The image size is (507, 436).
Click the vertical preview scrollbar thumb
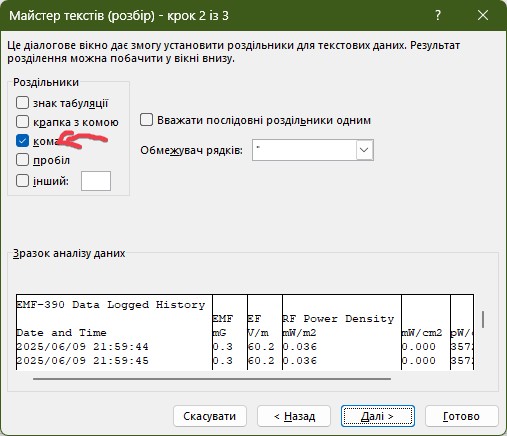(483, 319)
